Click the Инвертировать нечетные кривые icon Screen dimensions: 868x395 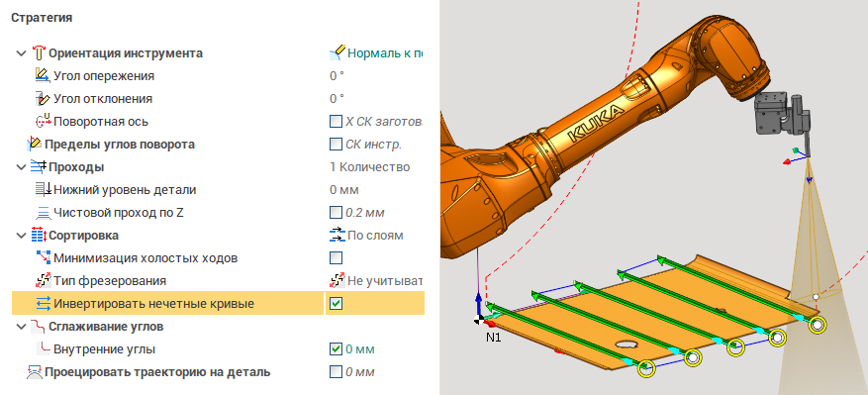[43, 304]
